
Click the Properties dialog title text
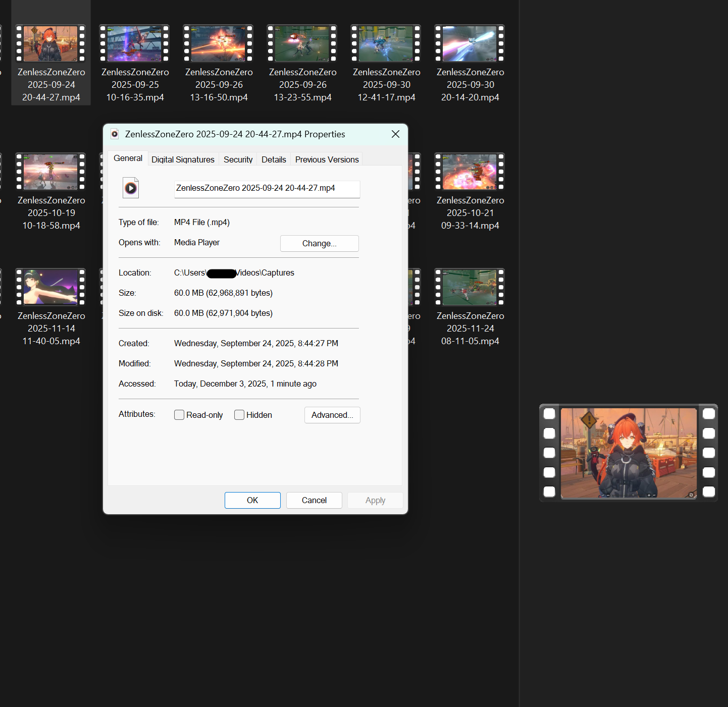[x=235, y=134]
